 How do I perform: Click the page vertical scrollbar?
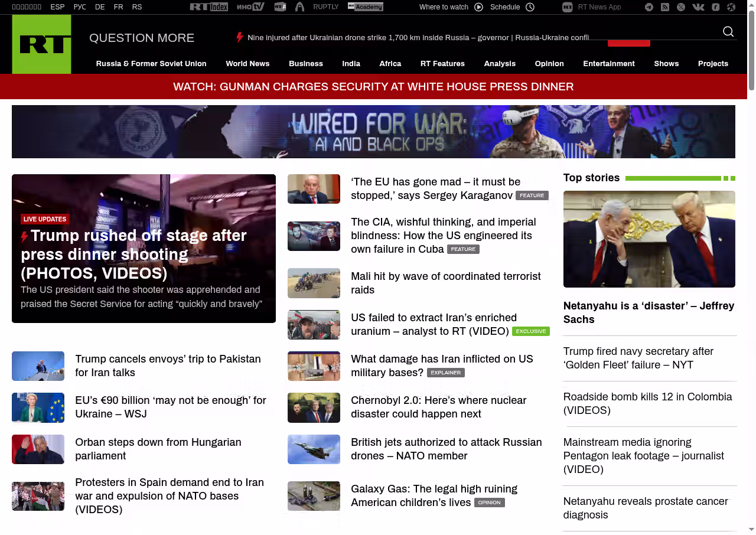pos(751,47)
